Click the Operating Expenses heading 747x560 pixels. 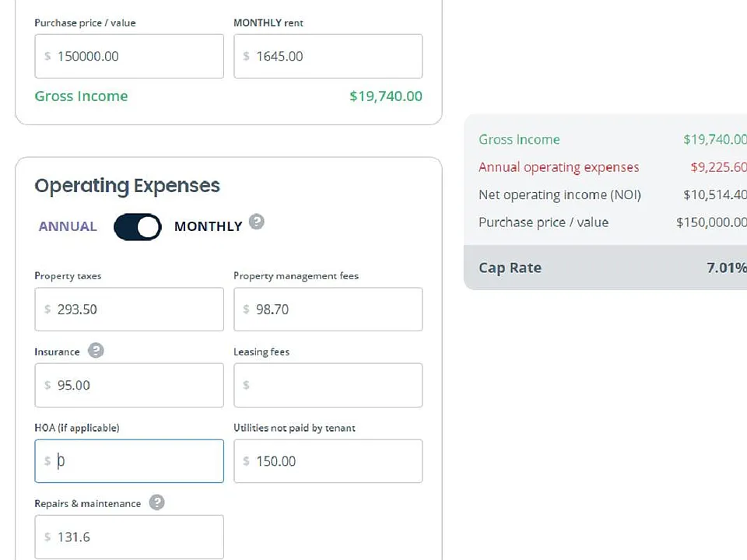click(x=127, y=186)
